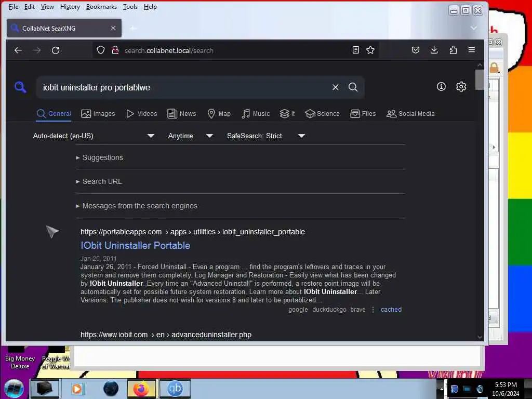Screen dimensions: 532x399
Task: Click the page vertical scrollbar thumb
Action: click(x=480, y=79)
